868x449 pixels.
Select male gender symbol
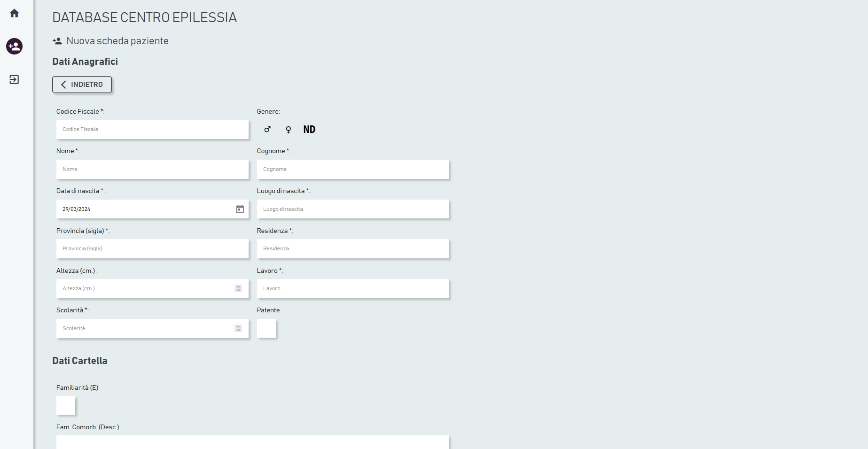(267, 129)
